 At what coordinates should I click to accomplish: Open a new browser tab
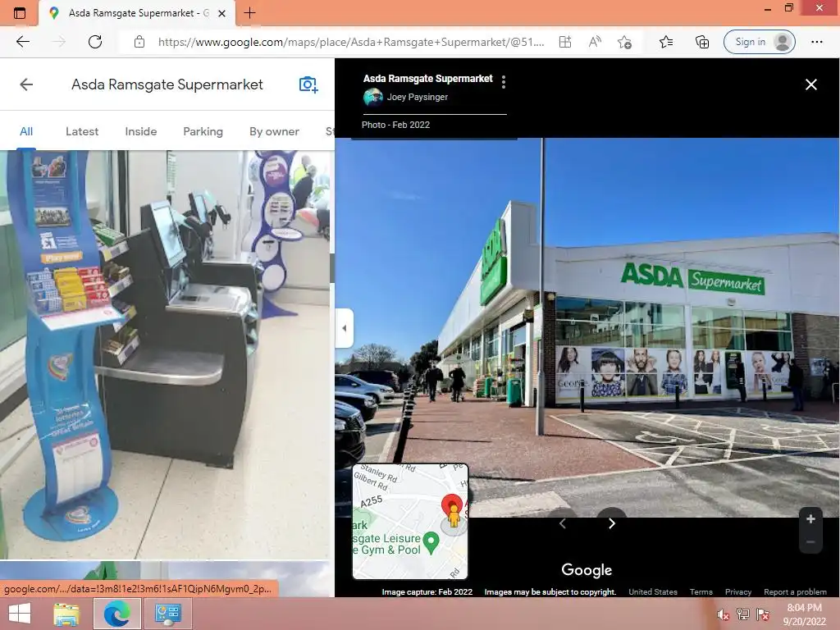(249, 13)
